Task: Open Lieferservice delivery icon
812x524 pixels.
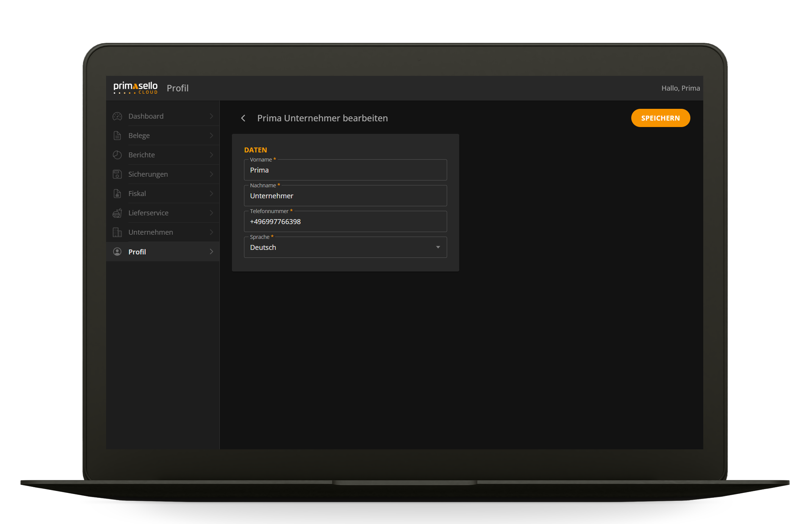Action: [x=117, y=213]
